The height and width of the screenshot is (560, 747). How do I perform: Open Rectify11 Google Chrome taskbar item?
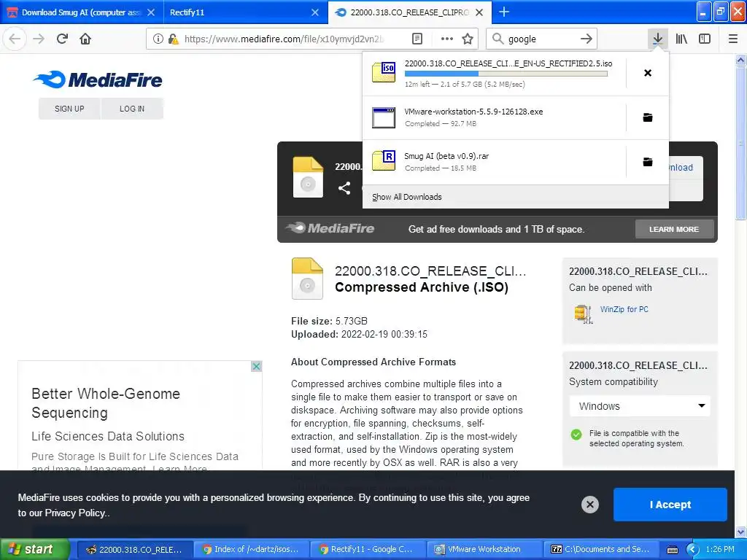click(x=368, y=550)
